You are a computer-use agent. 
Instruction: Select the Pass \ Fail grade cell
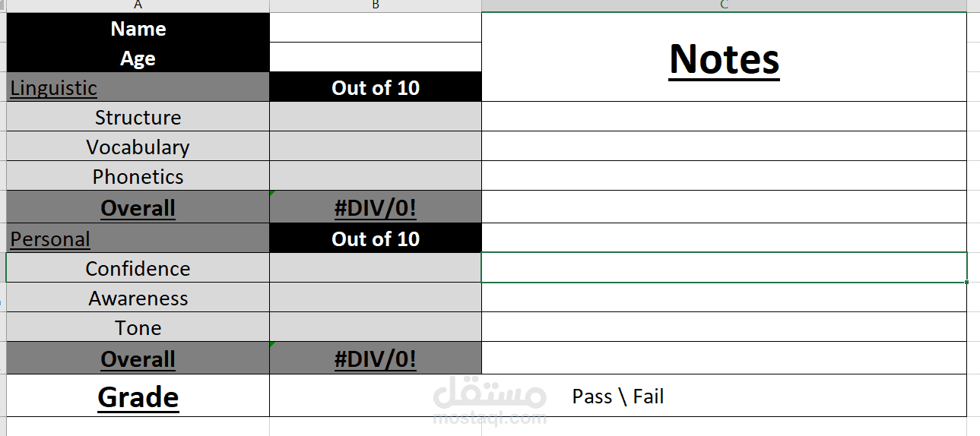tap(617, 396)
